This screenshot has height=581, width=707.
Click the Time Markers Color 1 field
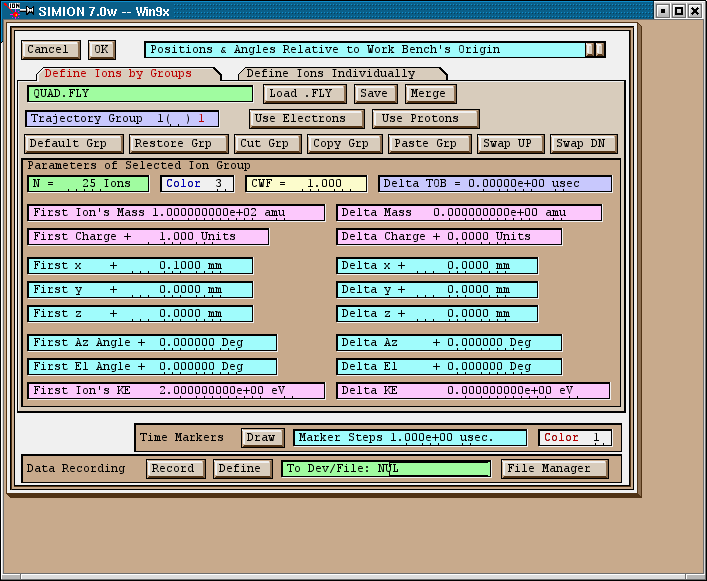point(575,438)
